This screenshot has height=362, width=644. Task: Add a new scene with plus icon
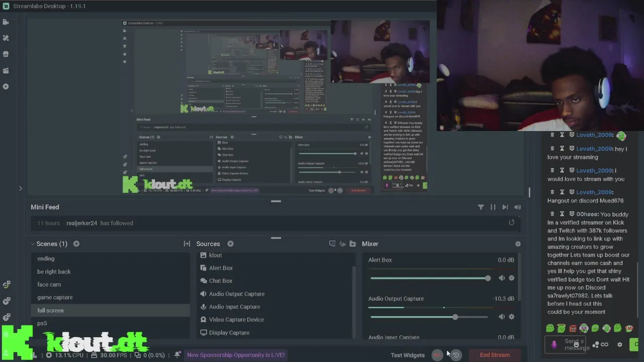pyautogui.click(x=76, y=244)
